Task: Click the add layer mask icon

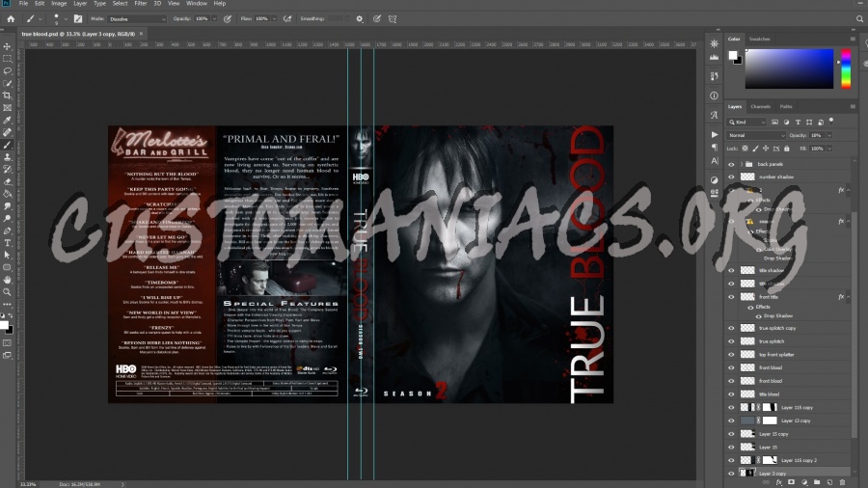Action: click(x=791, y=482)
